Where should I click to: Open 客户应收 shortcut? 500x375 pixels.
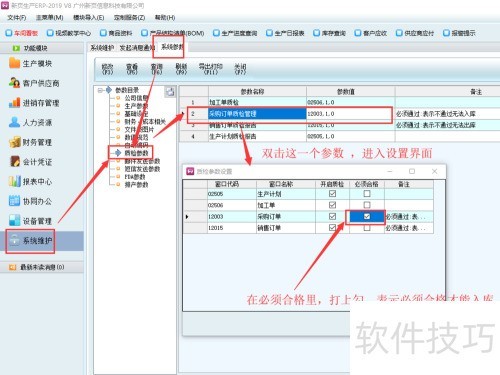371,33
